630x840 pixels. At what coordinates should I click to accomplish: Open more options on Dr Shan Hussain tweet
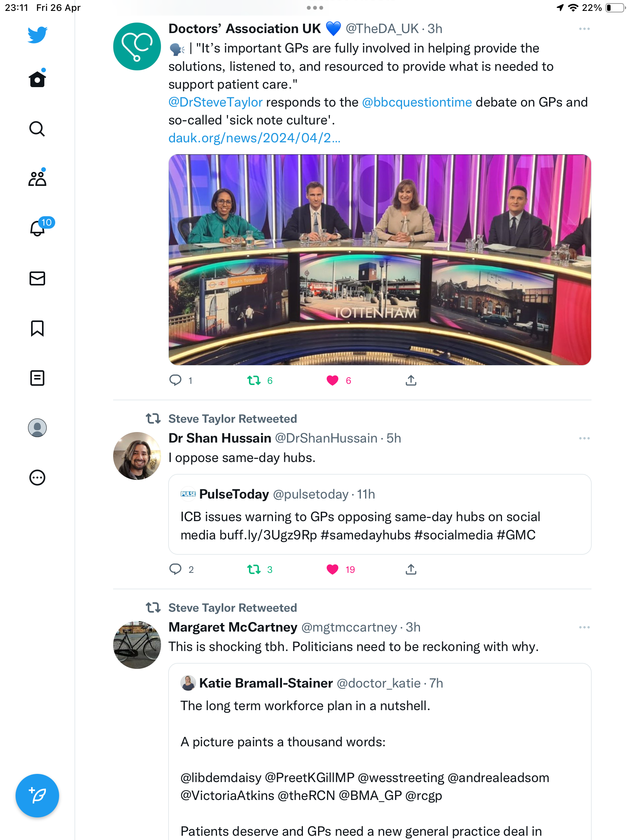coord(584,438)
